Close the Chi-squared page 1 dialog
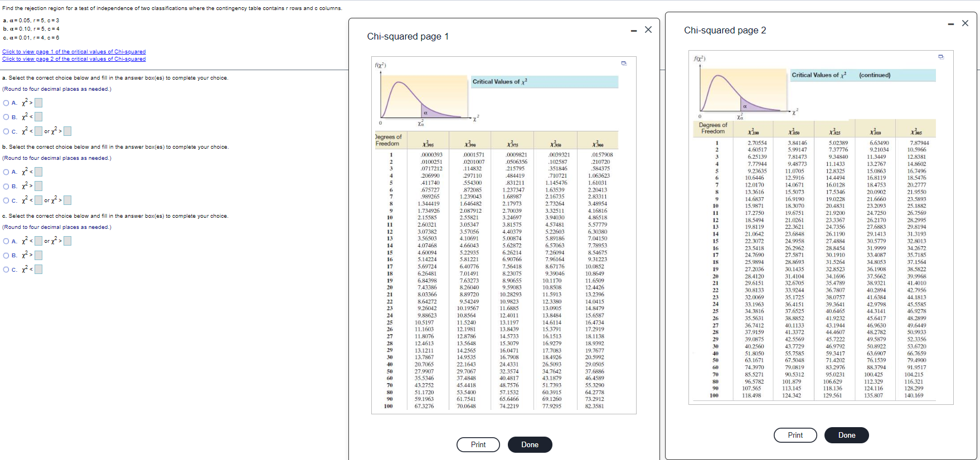 tap(648, 30)
